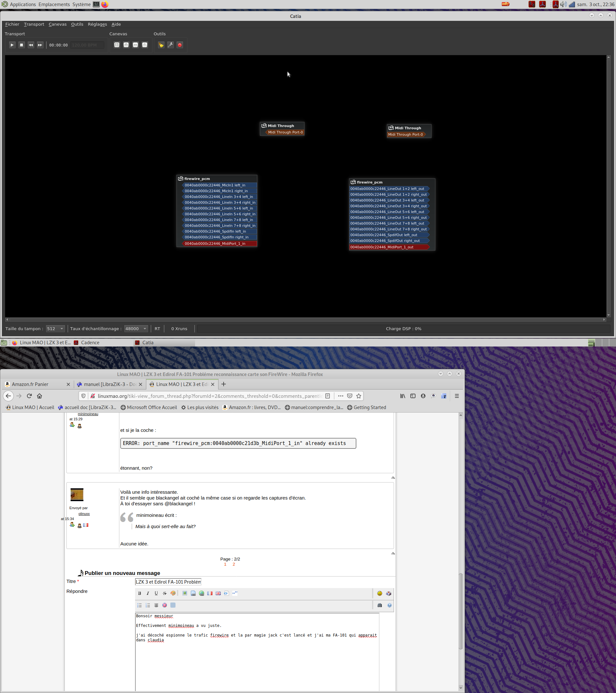The width and height of the screenshot is (616, 693).
Task: Go to page 1 of the thread
Action: point(225,564)
